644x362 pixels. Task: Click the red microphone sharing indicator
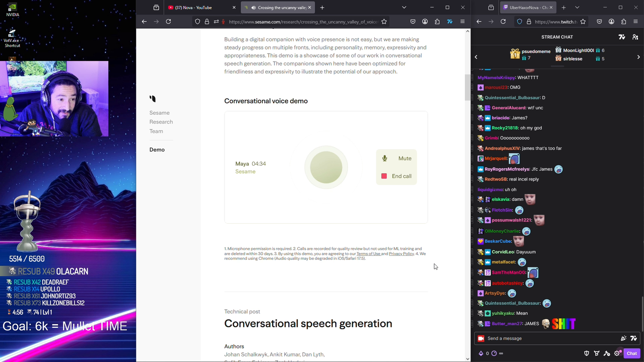[223, 22]
